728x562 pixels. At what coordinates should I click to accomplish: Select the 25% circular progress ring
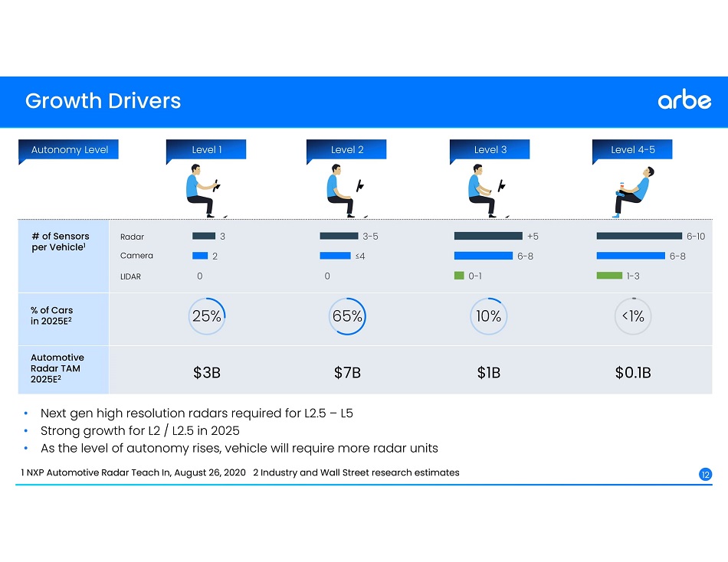click(x=207, y=316)
